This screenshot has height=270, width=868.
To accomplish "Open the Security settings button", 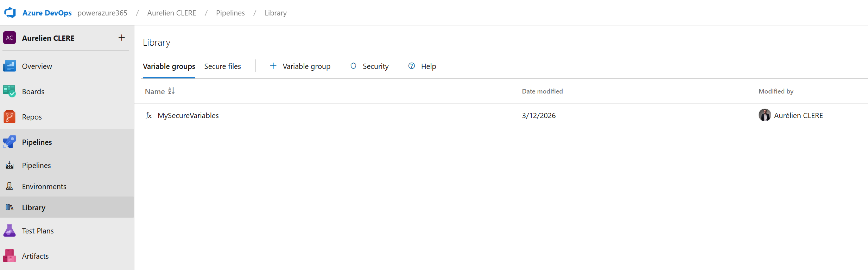I will (376, 66).
